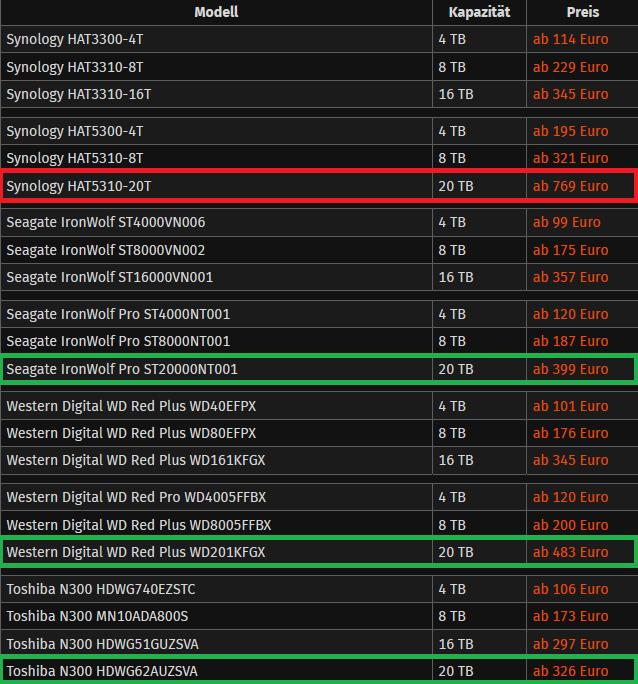Open the 'ab 187 Euro' price link
Viewport: 638px width, 684px height.
pos(570,341)
